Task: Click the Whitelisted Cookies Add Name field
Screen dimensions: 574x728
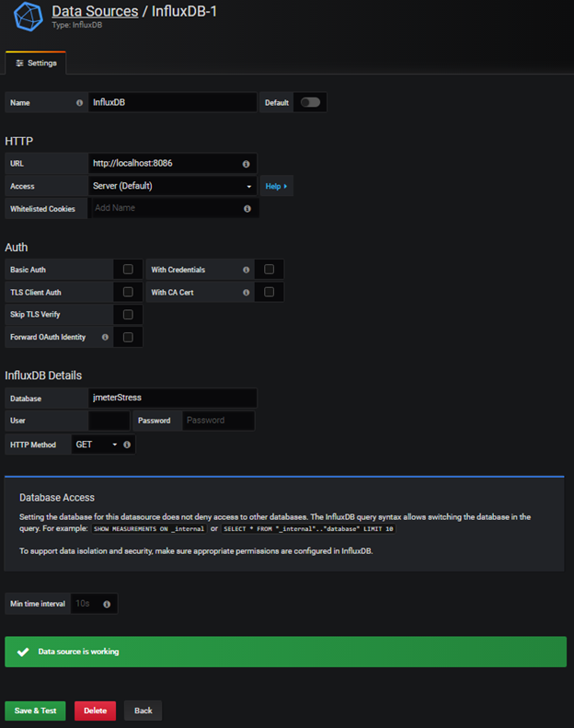Action: (x=174, y=209)
